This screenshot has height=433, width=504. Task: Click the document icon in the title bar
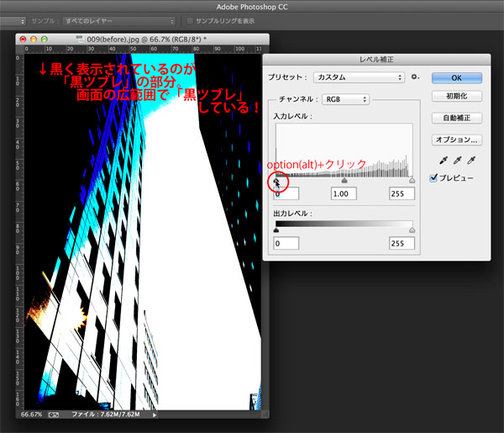80,39
